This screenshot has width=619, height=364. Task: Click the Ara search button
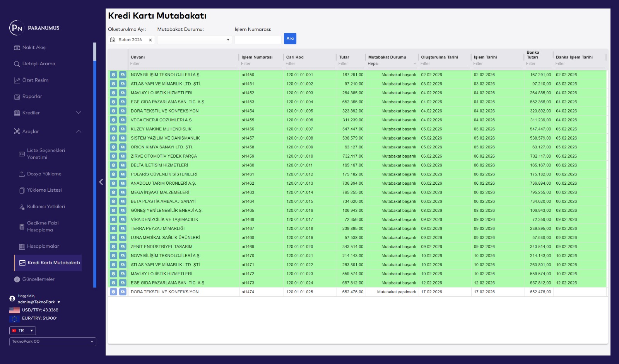point(290,39)
